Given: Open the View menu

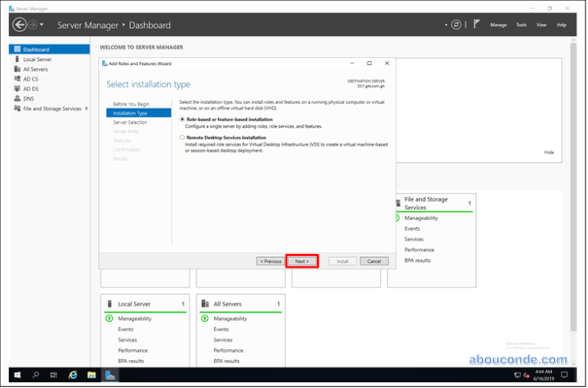Looking at the screenshot, I should [x=542, y=25].
